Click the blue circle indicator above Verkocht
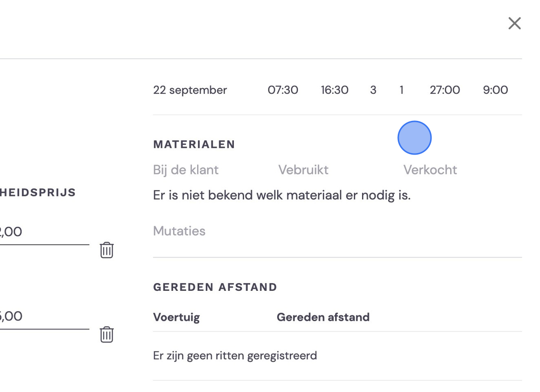The height and width of the screenshot is (392, 540). pyautogui.click(x=415, y=138)
